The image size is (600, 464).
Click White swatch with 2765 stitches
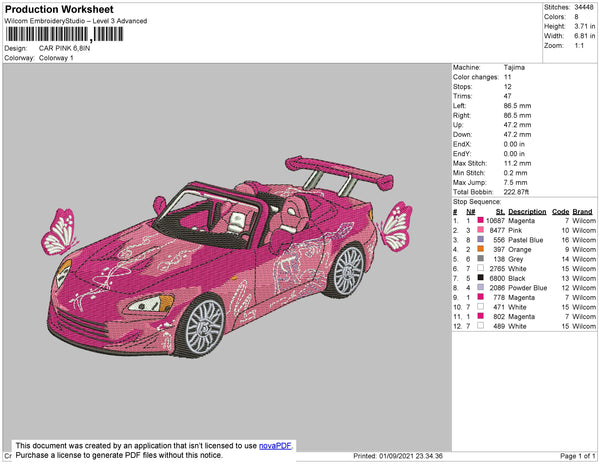click(481, 268)
